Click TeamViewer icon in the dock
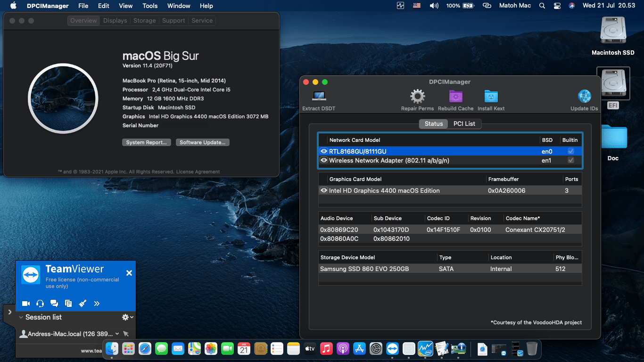This screenshot has width=644, height=362. (x=392, y=348)
